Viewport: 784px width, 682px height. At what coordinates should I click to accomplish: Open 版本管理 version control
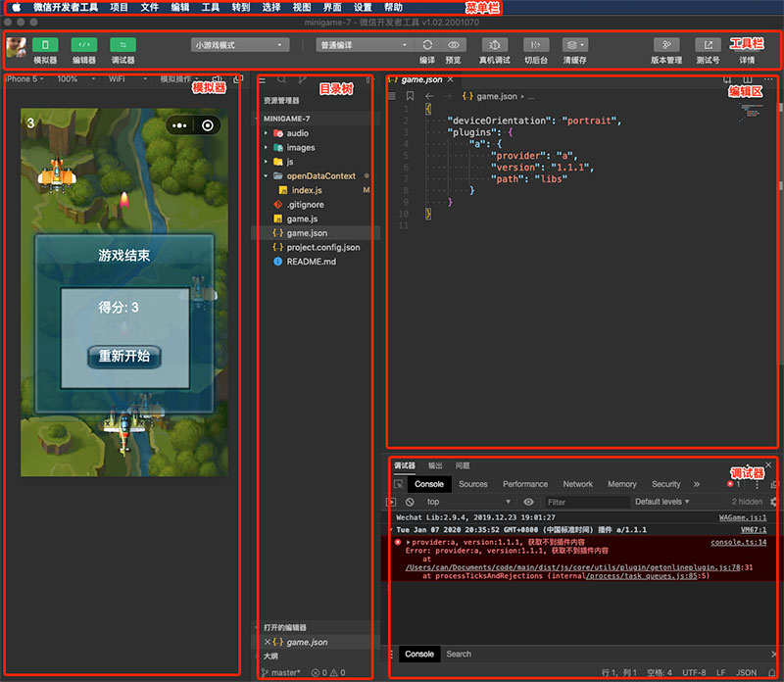666,45
